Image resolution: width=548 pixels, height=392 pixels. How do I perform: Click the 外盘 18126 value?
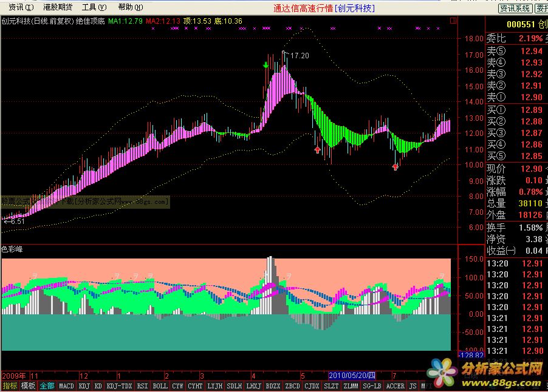point(530,215)
